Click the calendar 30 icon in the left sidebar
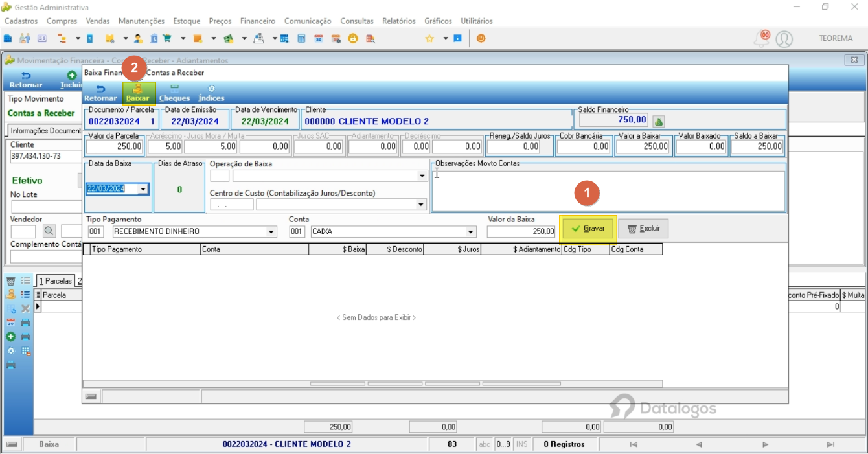The height and width of the screenshot is (454, 868). coord(10,323)
